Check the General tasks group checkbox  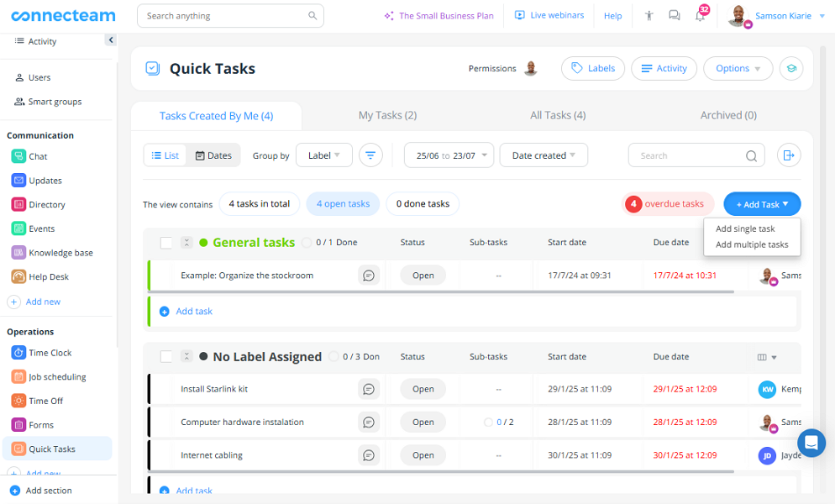tap(166, 243)
